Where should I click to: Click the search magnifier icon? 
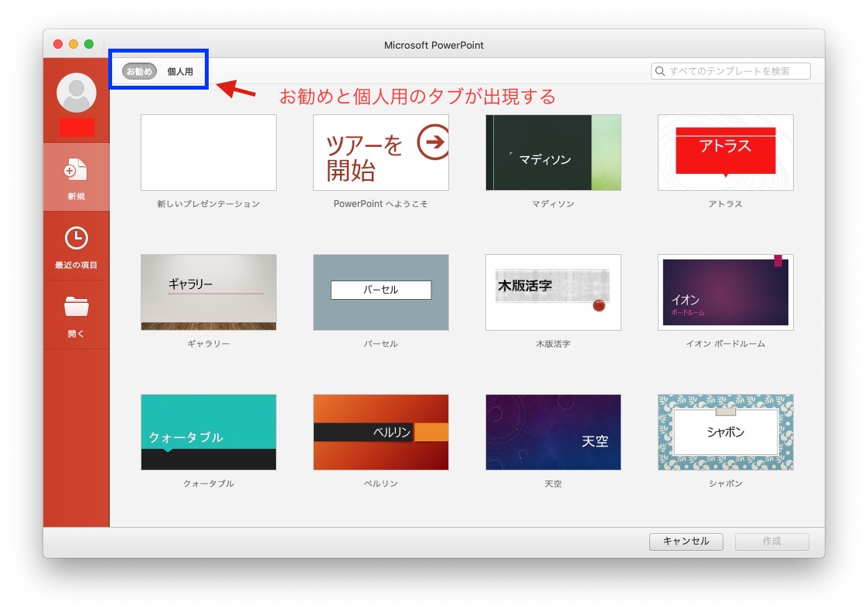coord(659,70)
